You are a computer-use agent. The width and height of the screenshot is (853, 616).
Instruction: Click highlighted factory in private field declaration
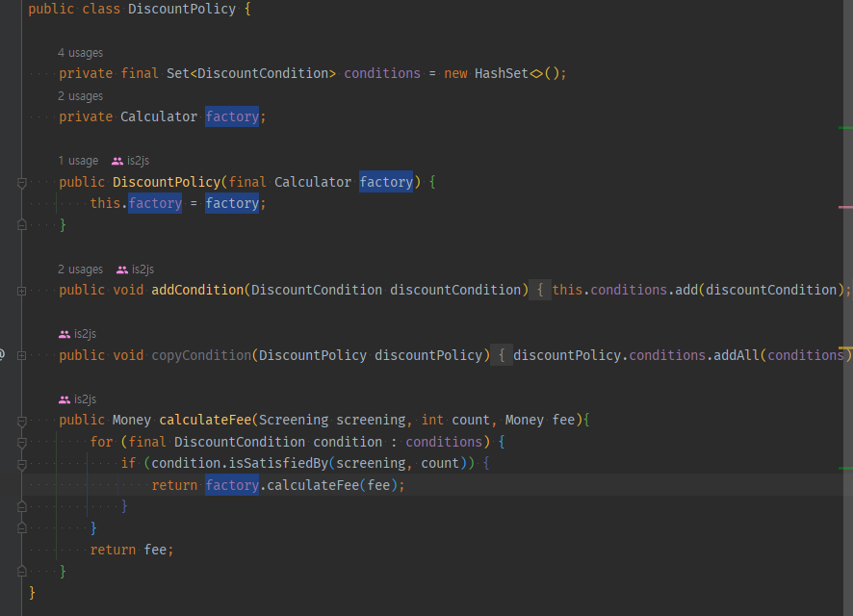coord(232,116)
